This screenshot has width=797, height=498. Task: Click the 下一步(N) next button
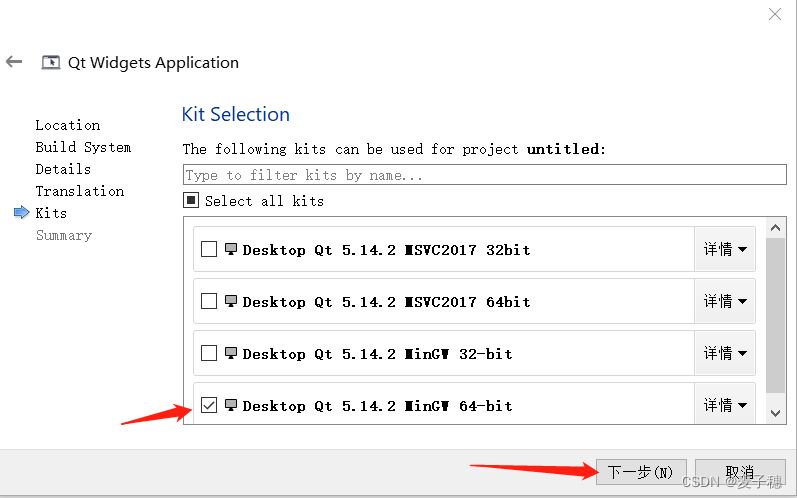point(641,472)
